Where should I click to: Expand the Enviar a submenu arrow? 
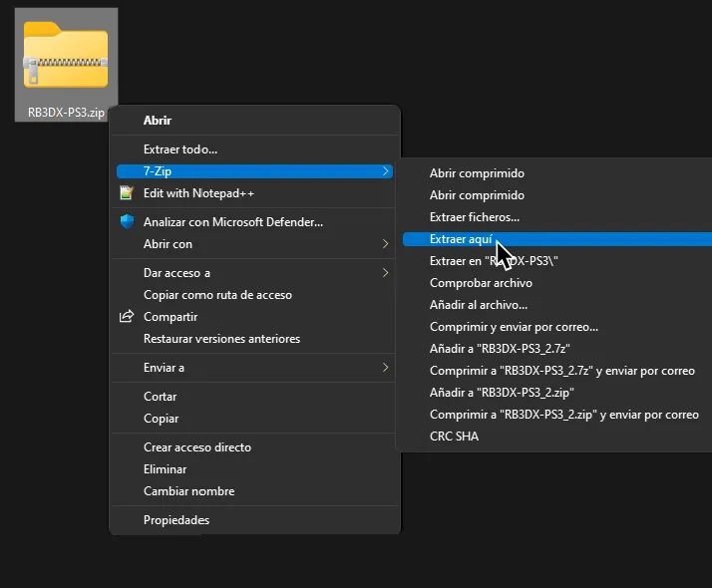pos(385,367)
